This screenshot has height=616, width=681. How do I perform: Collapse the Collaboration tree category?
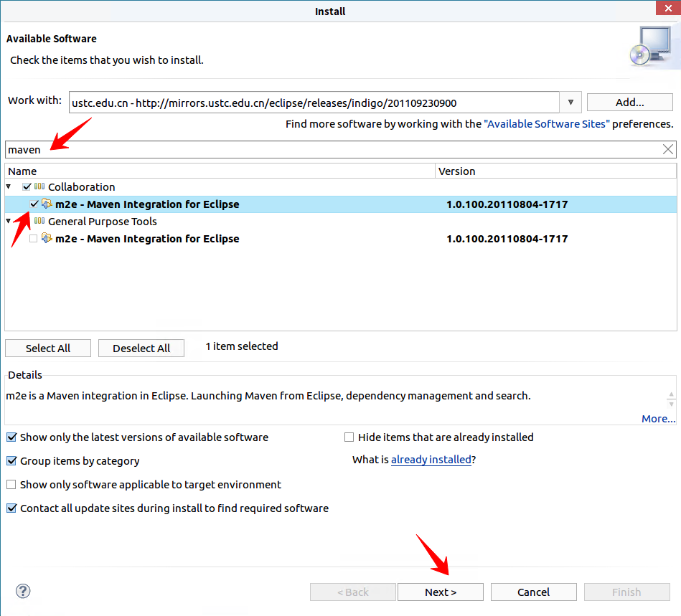click(x=8, y=186)
